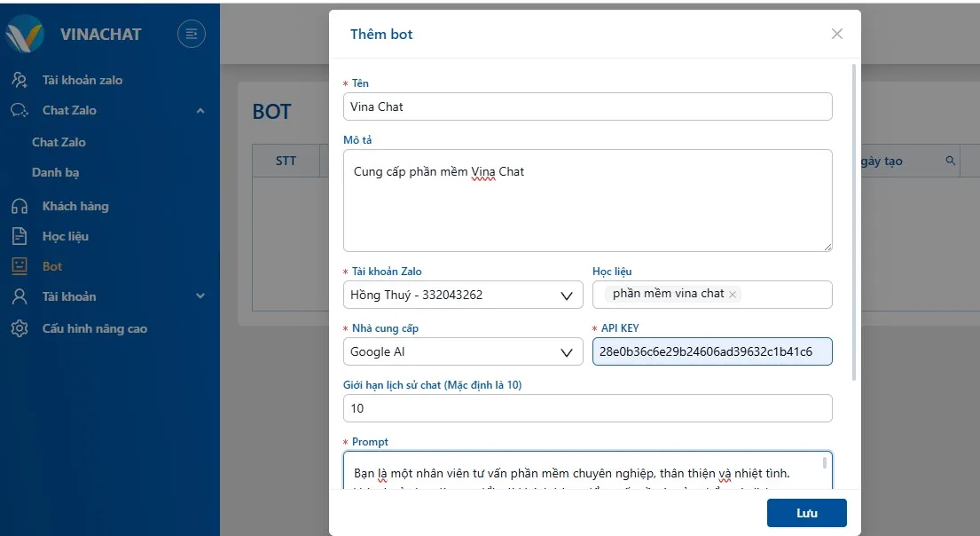
Task: Remove the 'phần mềm vina chat' tag
Action: click(733, 295)
